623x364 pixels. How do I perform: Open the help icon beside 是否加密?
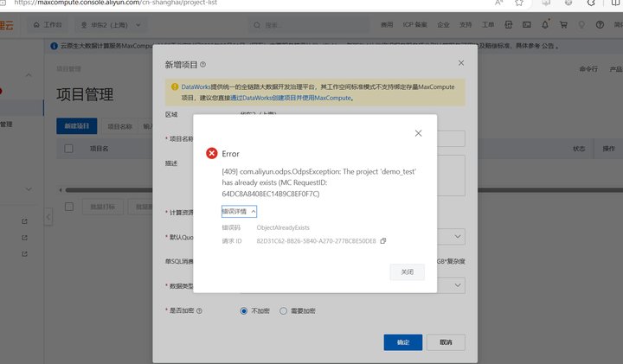(x=200, y=310)
